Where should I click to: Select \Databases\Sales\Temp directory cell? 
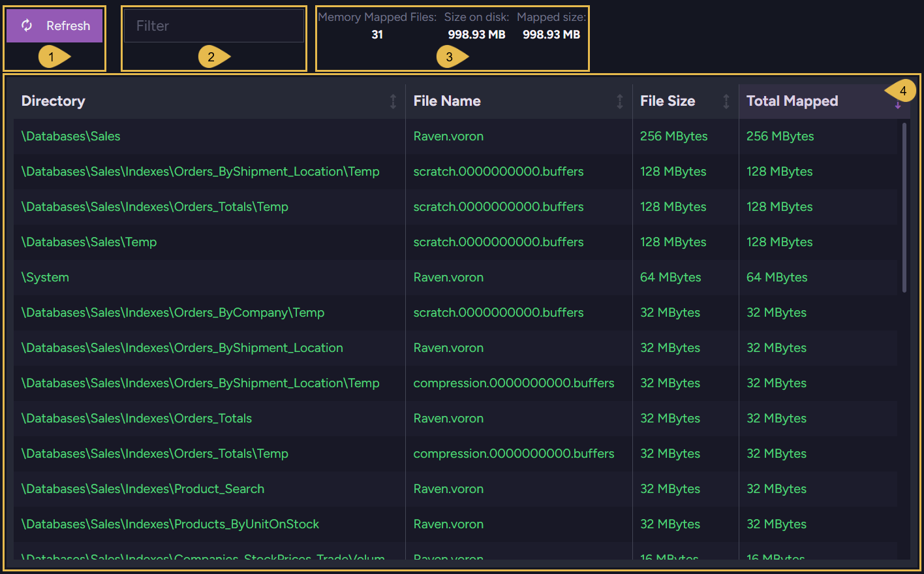[209, 242]
